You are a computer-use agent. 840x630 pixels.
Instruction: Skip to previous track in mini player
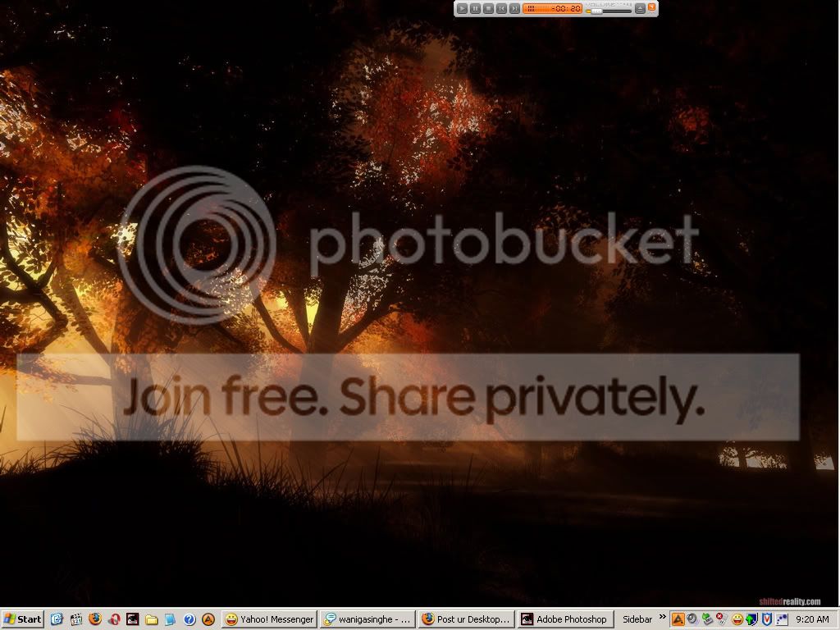pos(501,8)
